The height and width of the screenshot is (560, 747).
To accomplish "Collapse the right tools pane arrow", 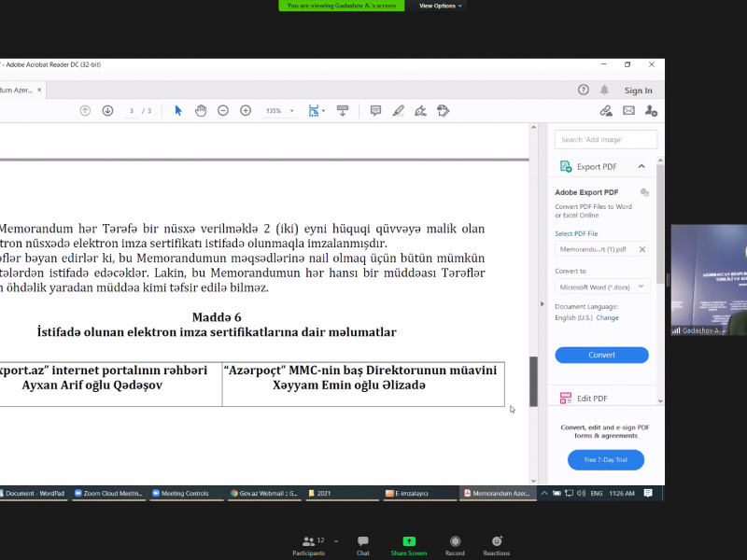I will [542, 304].
